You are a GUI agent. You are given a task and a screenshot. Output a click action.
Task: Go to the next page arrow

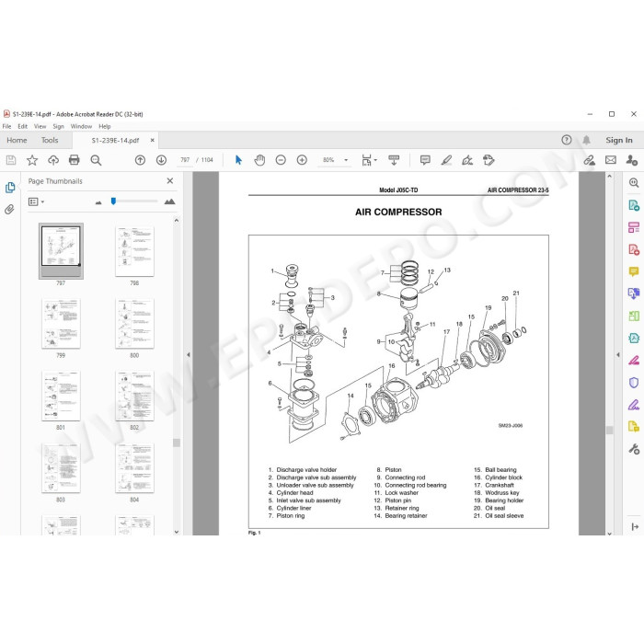(161, 160)
